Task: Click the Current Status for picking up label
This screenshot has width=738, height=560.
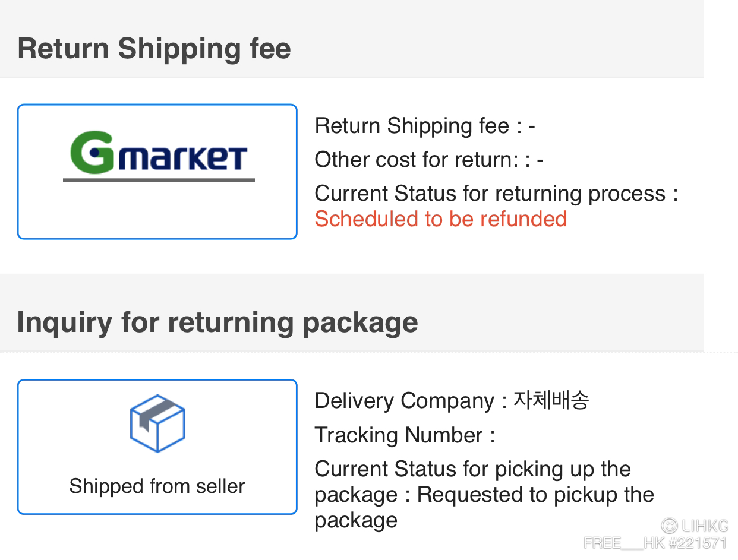Action: pos(472,469)
